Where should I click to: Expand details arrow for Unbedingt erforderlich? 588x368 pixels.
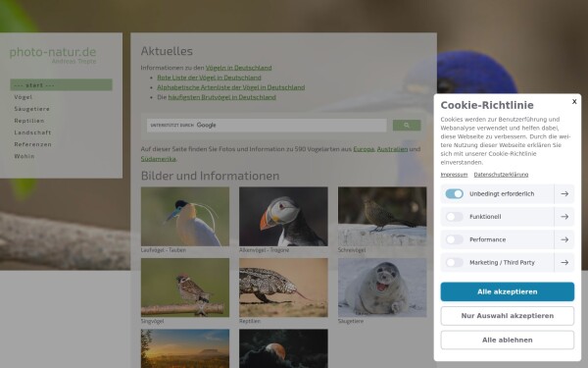(x=564, y=193)
